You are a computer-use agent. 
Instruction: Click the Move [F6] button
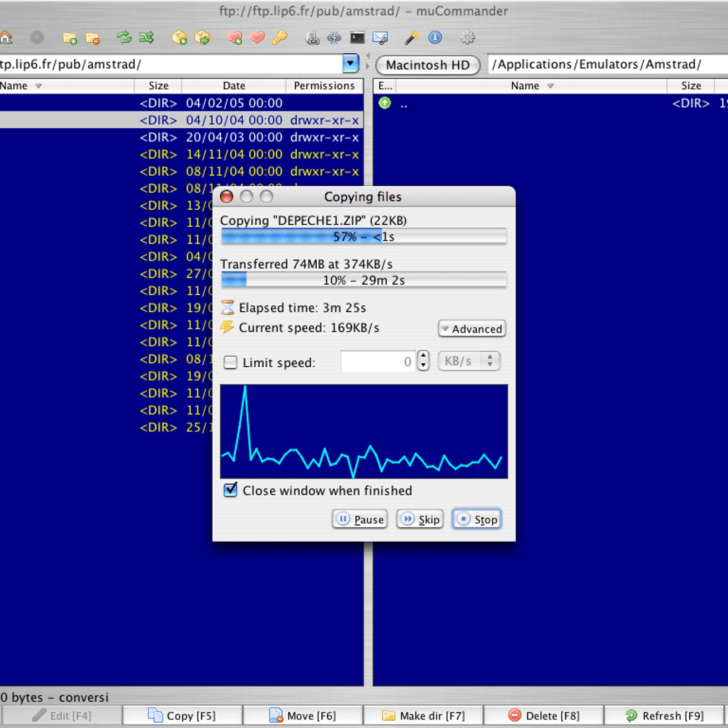tap(303, 716)
